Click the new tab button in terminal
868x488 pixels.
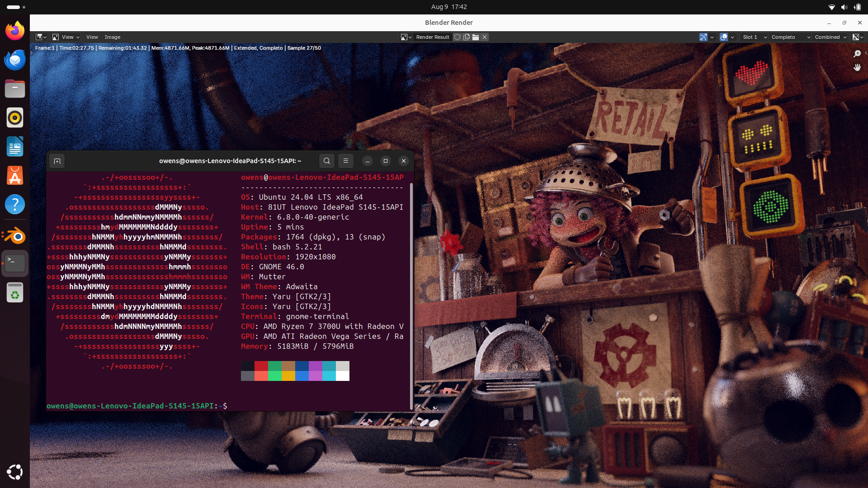point(57,161)
